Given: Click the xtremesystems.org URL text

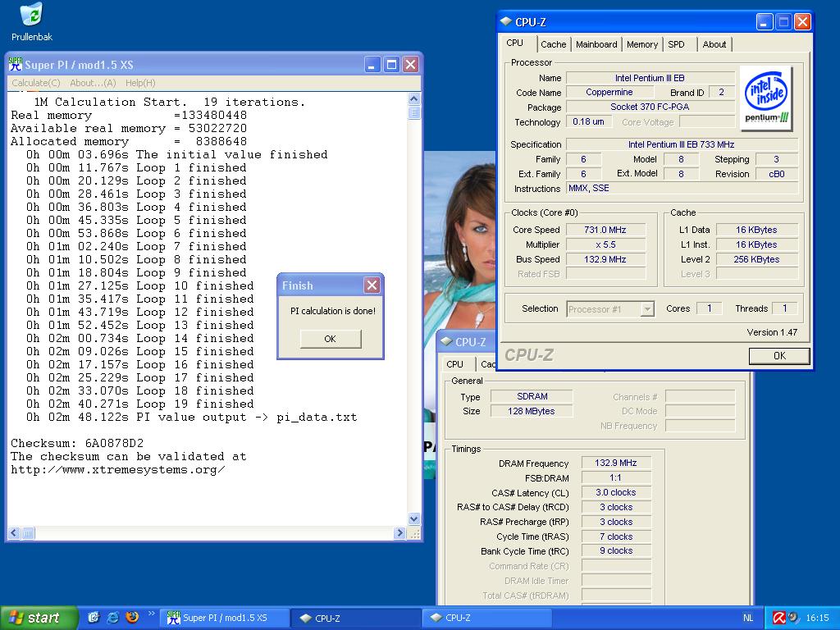Looking at the screenshot, I should click(118, 470).
